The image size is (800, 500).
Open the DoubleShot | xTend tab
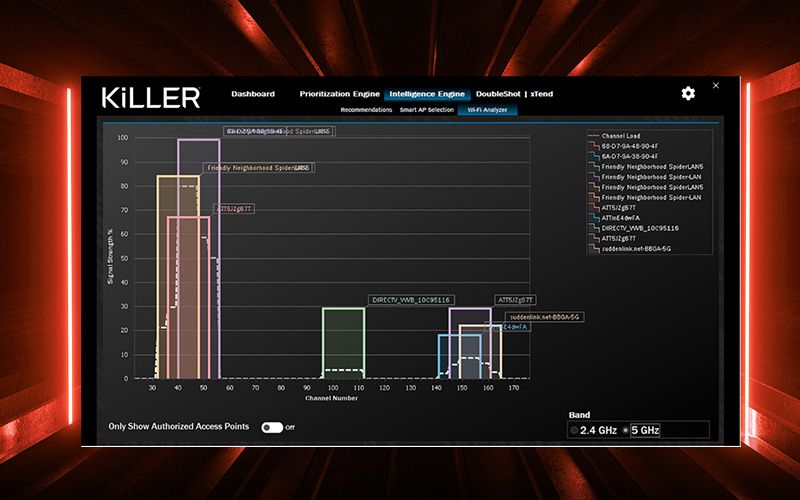(x=514, y=94)
